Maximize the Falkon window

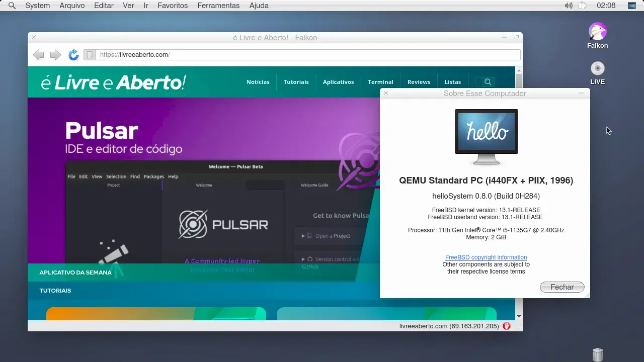pyautogui.click(x=516, y=37)
